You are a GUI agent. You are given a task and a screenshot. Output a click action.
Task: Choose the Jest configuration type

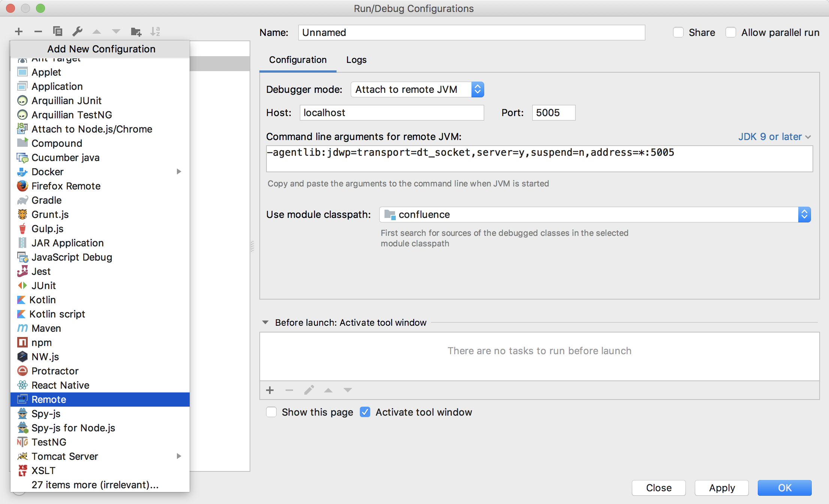coord(100,271)
